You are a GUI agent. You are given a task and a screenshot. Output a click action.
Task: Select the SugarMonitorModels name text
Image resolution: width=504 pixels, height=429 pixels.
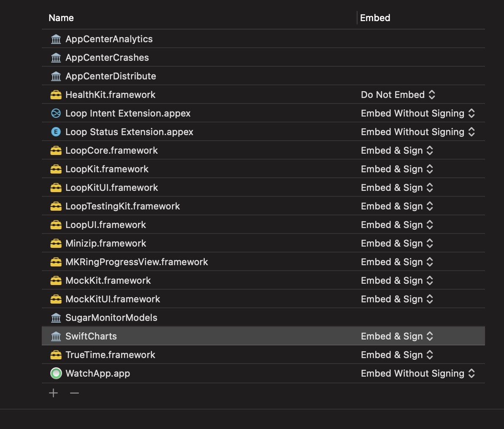pyautogui.click(x=111, y=318)
